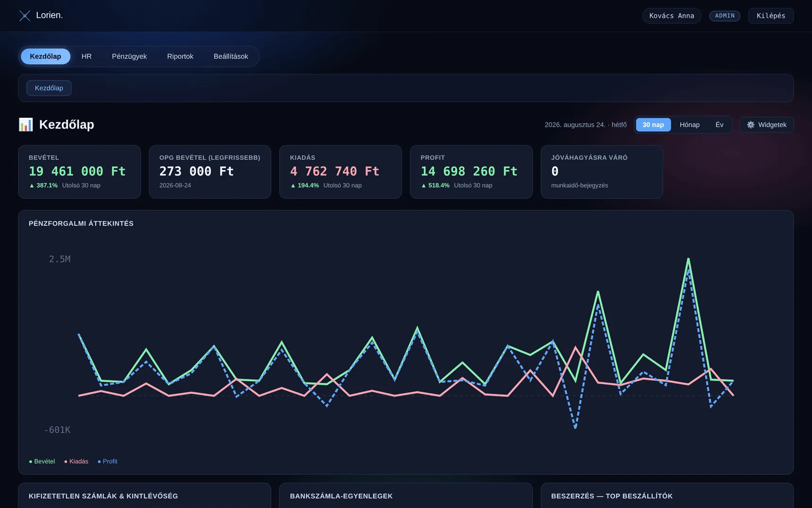Open the Pénzügyek tab

(x=129, y=56)
